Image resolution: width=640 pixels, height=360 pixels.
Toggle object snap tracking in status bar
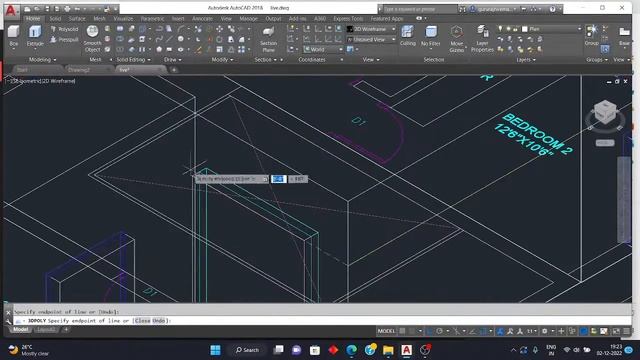(x=473, y=331)
